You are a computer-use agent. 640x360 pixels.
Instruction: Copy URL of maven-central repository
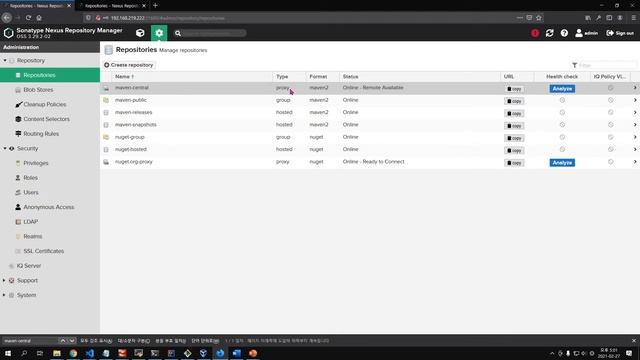[x=514, y=89]
